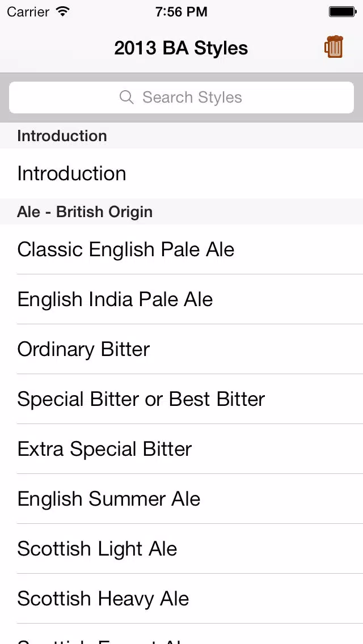This screenshot has width=363, height=644.
Task: Select Special Bitter or Best Bitter
Action: coord(181,399)
